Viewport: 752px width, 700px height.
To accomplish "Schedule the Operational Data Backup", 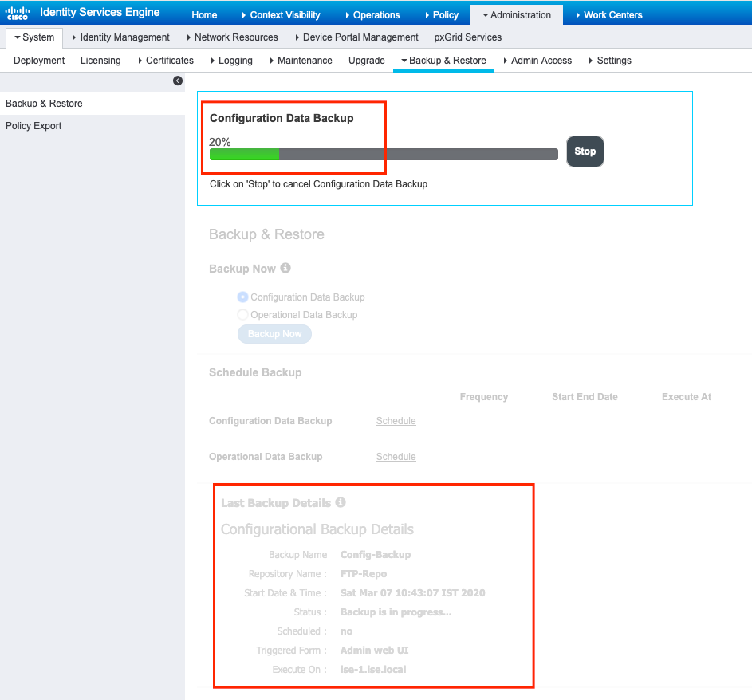I will [396, 457].
